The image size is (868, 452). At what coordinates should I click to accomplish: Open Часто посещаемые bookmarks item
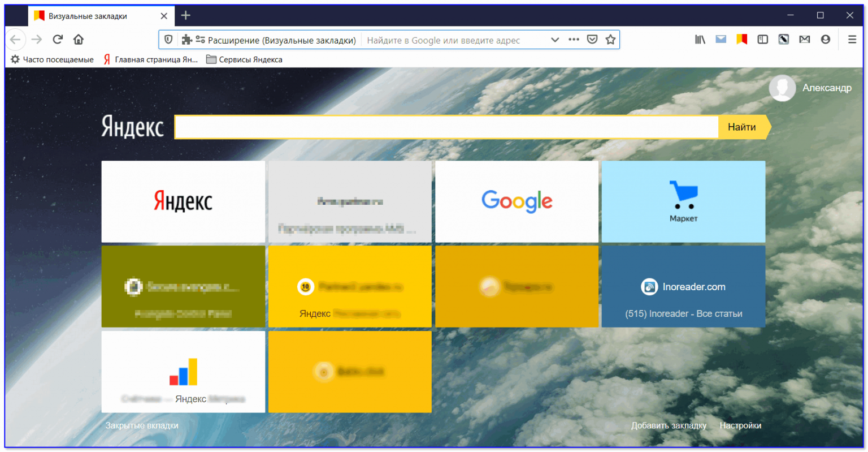click(x=53, y=59)
